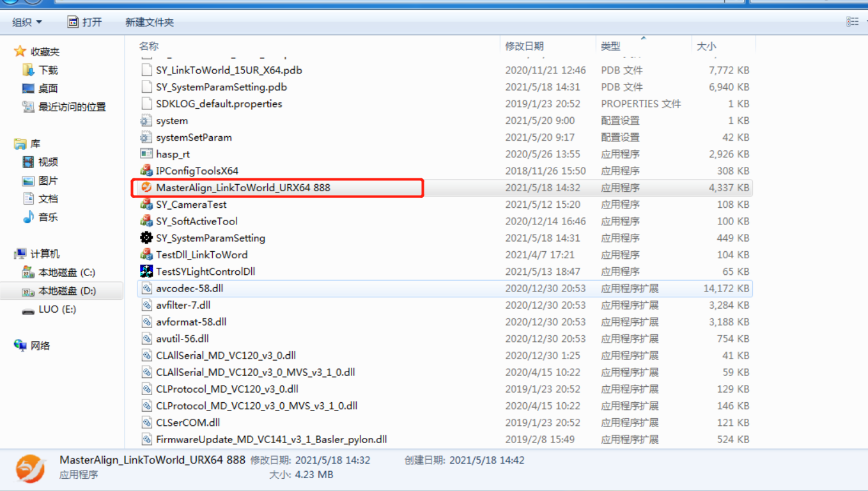Sort files by the 修改日期 column header
The width and height of the screenshot is (868, 491).
click(x=524, y=46)
